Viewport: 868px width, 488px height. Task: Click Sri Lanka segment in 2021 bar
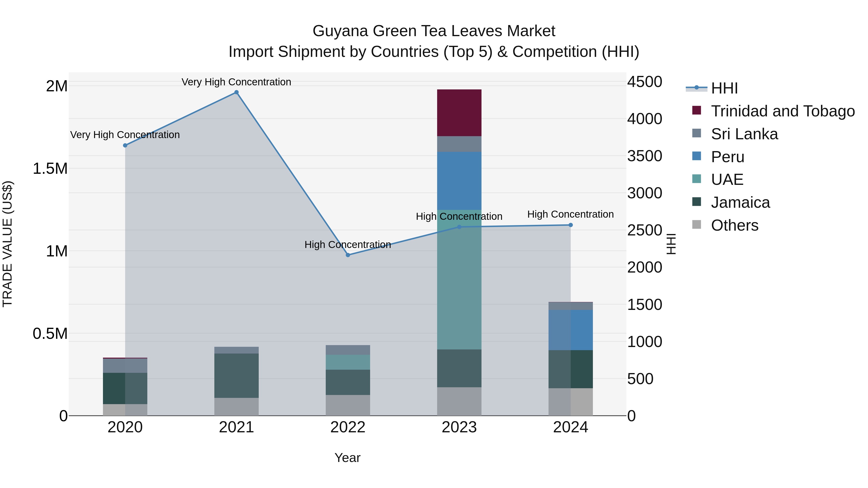point(237,350)
